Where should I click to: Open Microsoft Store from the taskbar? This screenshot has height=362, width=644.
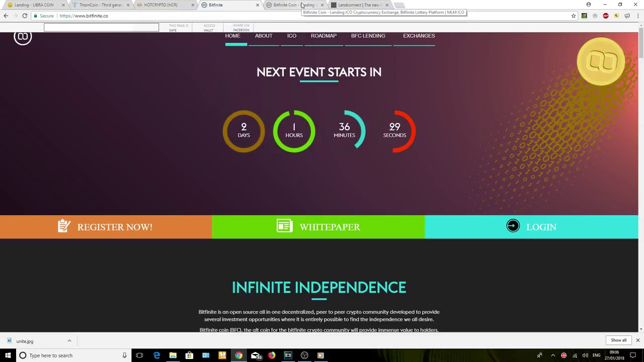pos(189,355)
